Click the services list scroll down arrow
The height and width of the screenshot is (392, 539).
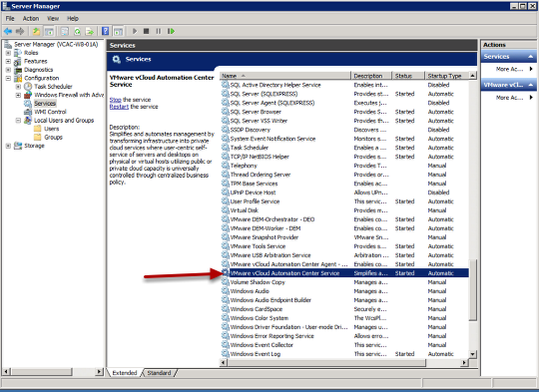pos(473,354)
